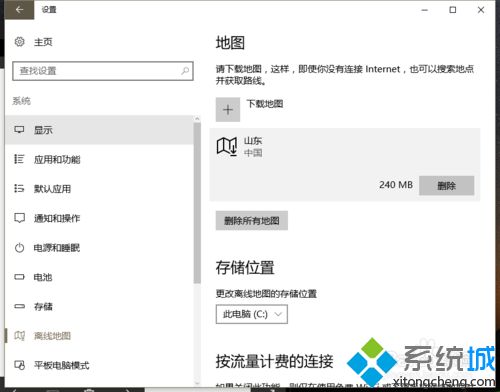Delete the 山东 map
Image resolution: width=500 pixels, height=392 pixels.
446,186
